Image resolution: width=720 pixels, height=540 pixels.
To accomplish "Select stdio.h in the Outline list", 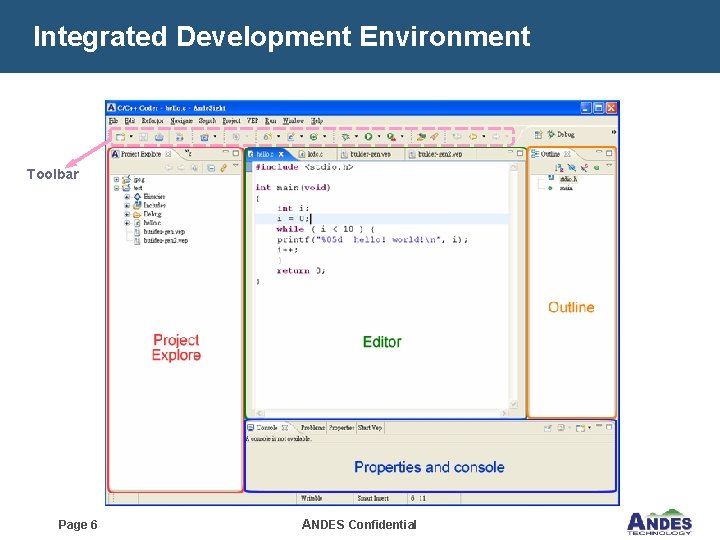I will click(x=568, y=179).
